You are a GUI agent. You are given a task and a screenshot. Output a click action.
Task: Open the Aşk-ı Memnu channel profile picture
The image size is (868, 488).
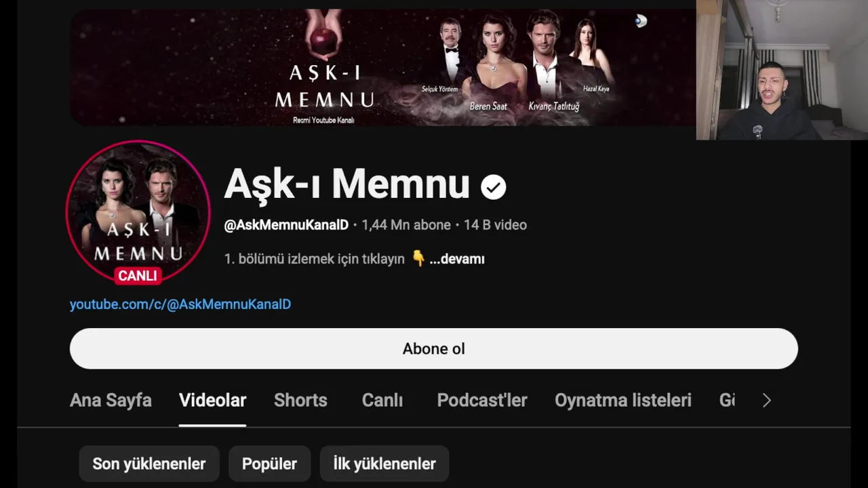point(138,212)
